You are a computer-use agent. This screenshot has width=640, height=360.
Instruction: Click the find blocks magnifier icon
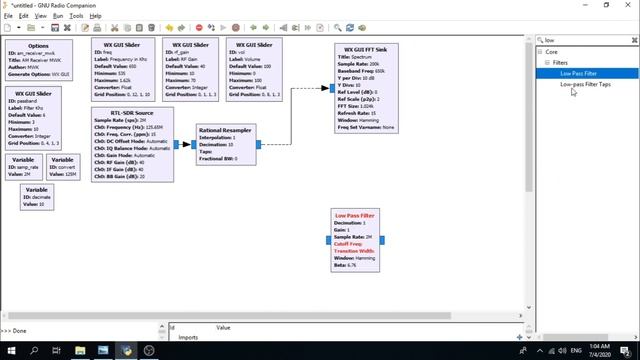[x=338, y=28]
